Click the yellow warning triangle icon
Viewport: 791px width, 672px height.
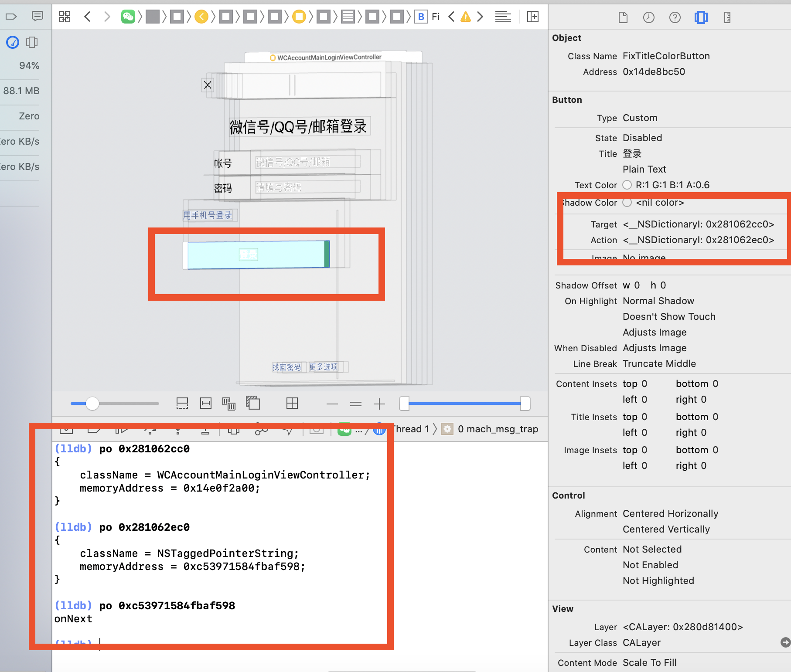[466, 17]
